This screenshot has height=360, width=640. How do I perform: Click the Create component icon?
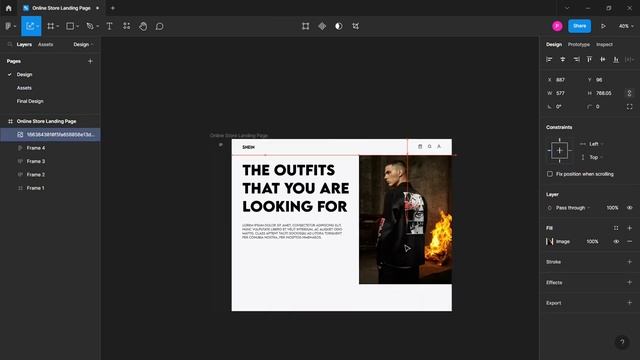[322, 26]
